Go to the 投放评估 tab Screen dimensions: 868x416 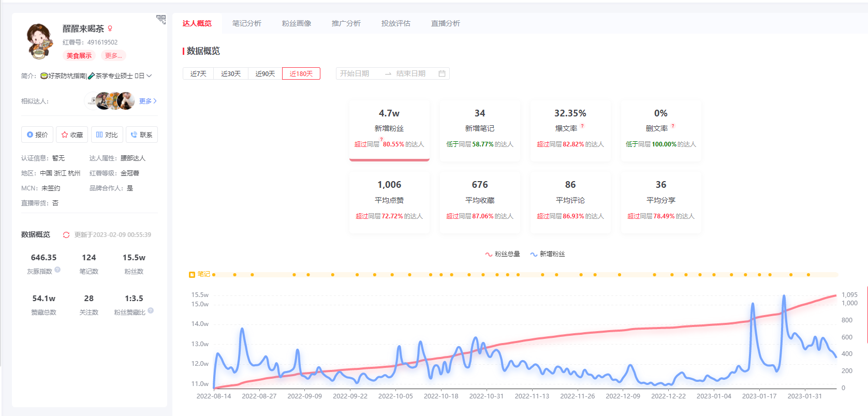(x=396, y=23)
